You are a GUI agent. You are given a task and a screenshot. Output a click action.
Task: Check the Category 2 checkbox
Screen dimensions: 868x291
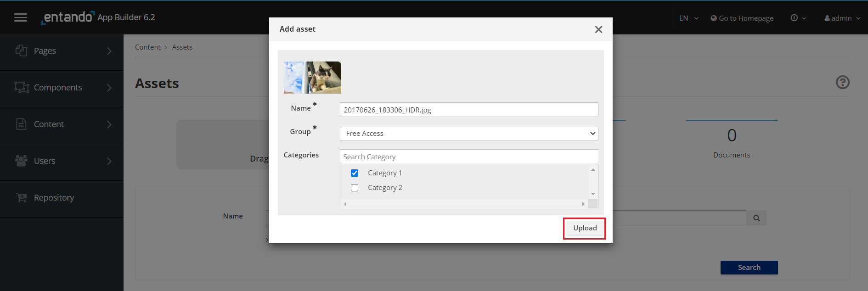click(x=355, y=188)
